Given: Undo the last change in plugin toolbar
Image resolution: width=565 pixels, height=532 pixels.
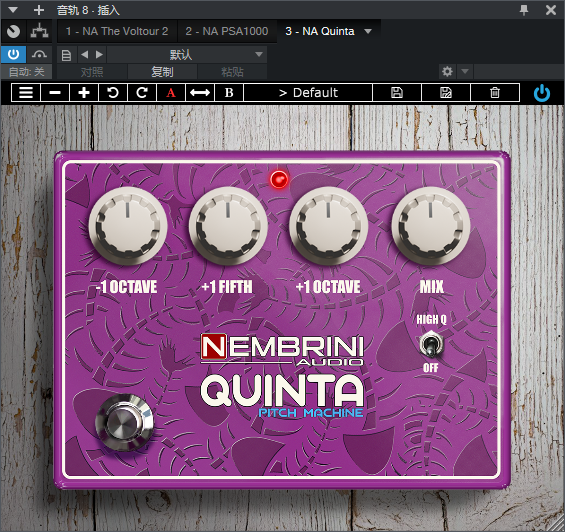Looking at the screenshot, I should (113, 93).
